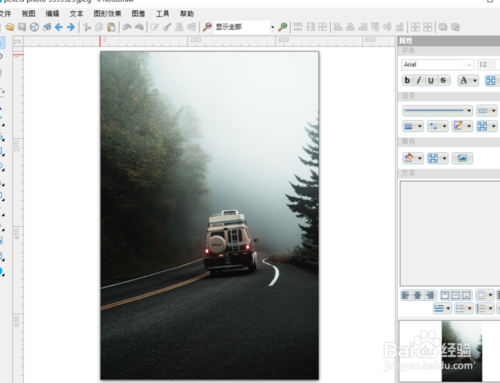Click the copy icon in toolbar
This screenshot has height=383, width=500.
click(99, 27)
